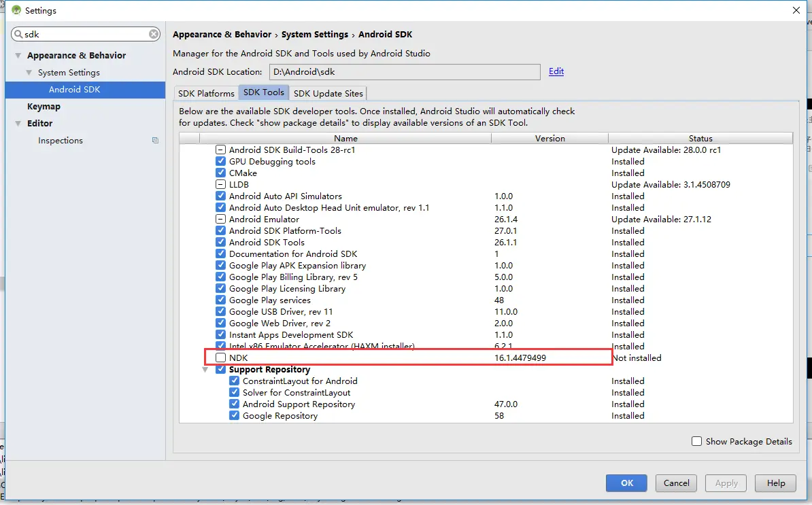This screenshot has width=812, height=505.
Task: Click the Edit SDK location link
Action: [x=556, y=71]
